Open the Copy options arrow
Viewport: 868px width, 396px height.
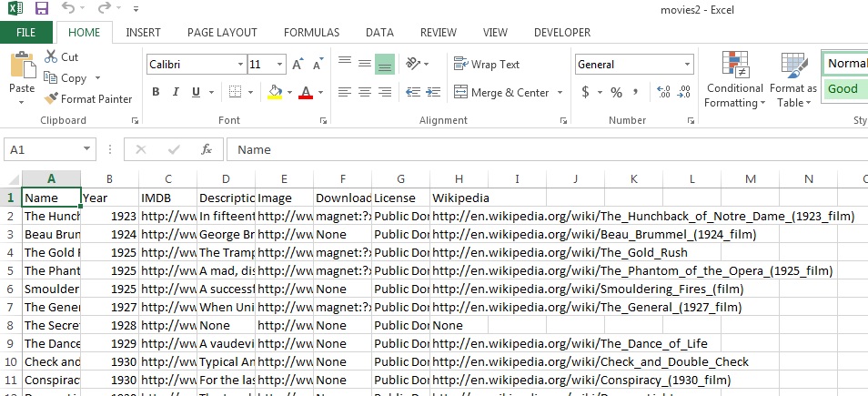pos(98,78)
